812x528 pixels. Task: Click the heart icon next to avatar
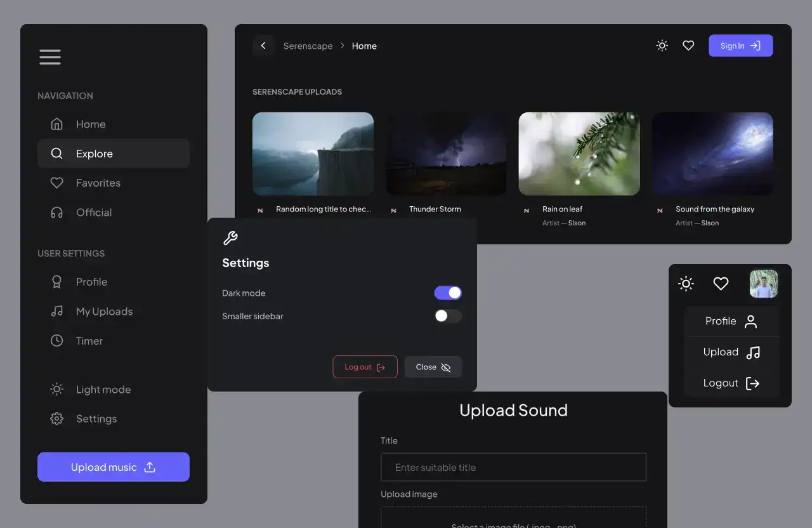click(721, 284)
